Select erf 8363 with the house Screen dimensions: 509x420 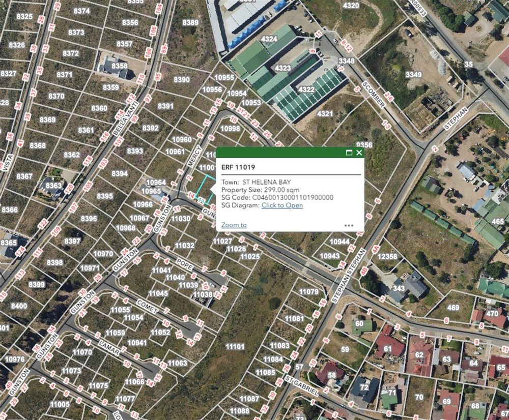[x=53, y=186]
